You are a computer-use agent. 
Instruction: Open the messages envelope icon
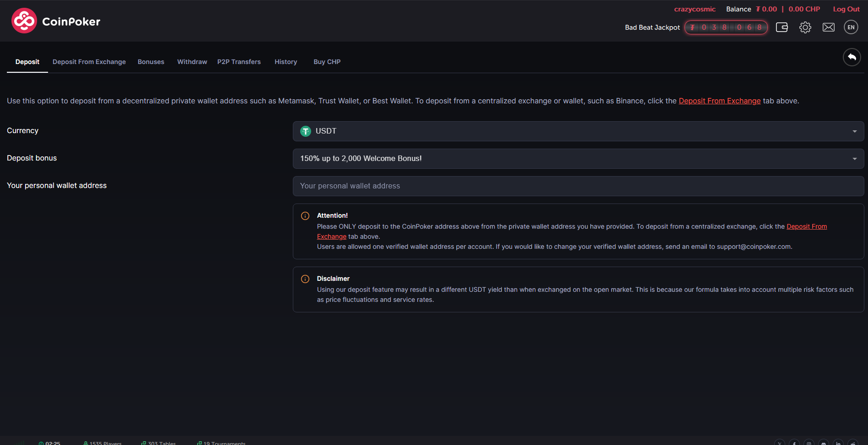[829, 27]
